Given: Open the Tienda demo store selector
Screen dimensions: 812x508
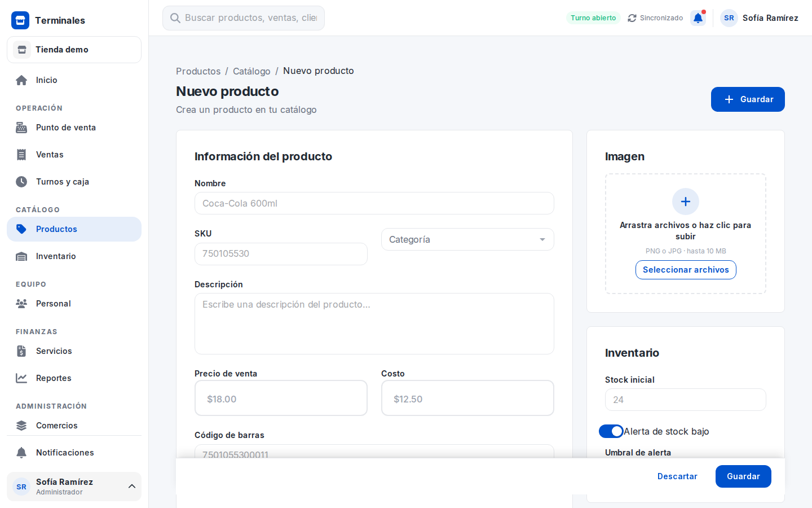Looking at the screenshot, I should [x=74, y=50].
